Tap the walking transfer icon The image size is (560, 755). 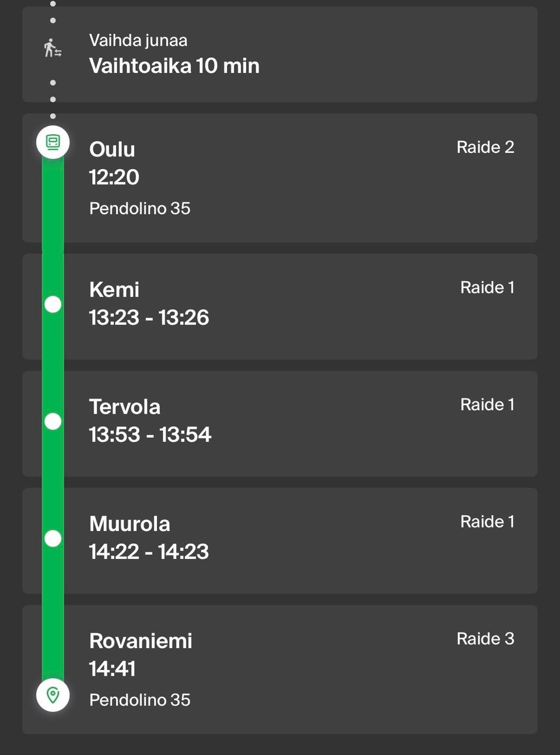click(x=52, y=48)
